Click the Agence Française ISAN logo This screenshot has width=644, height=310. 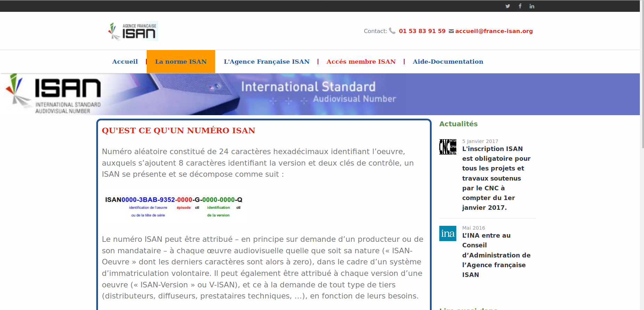(133, 31)
